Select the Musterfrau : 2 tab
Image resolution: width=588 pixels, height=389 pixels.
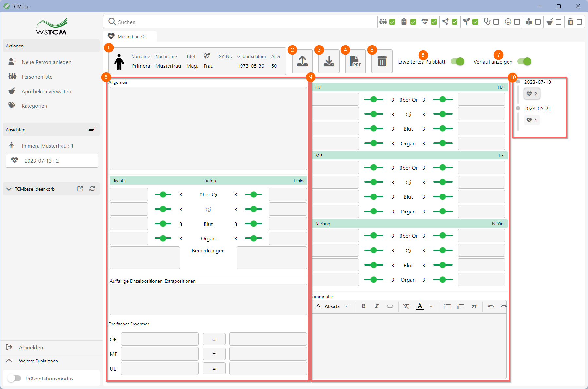point(130,37)
